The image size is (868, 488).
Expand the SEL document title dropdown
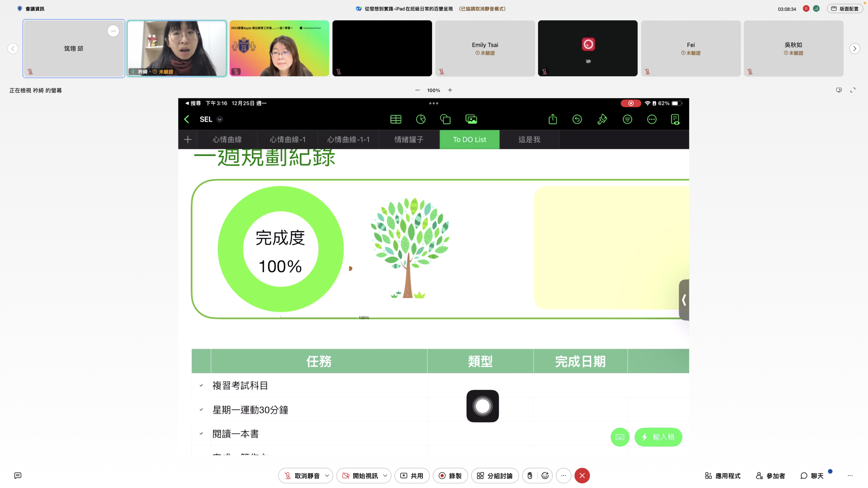pos(220,119)
